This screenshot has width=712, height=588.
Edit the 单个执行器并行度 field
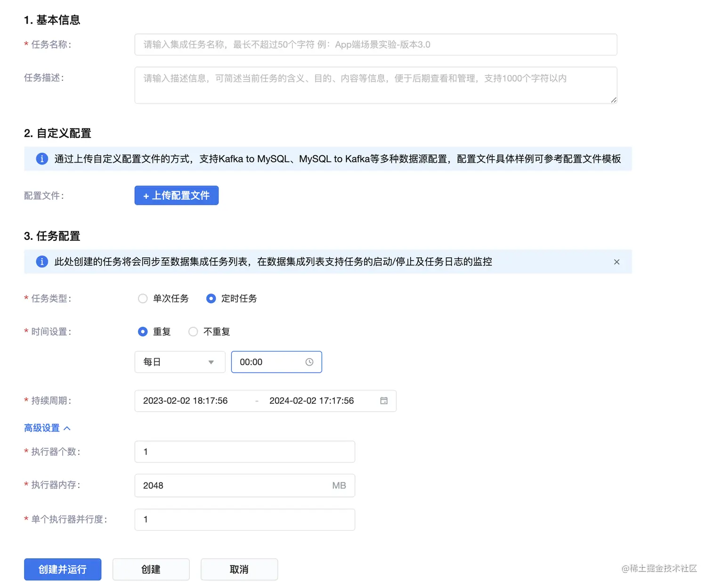click(245, 519)
